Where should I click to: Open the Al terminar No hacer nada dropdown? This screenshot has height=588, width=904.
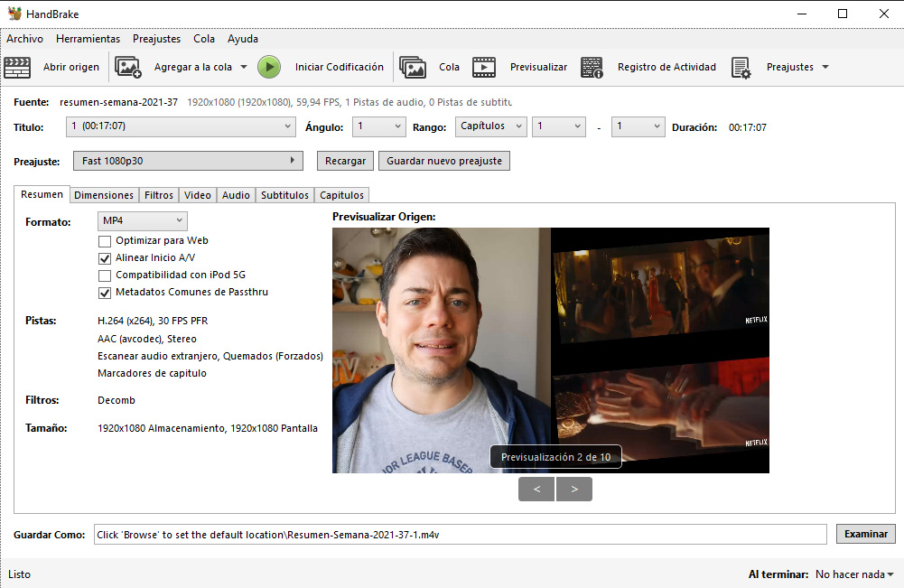pos(854,574)
